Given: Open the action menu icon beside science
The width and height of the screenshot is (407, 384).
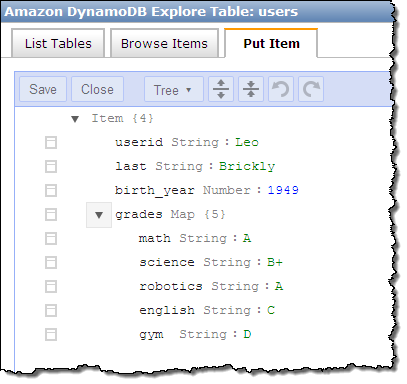Looking at the screenshot, I should 51,262.
